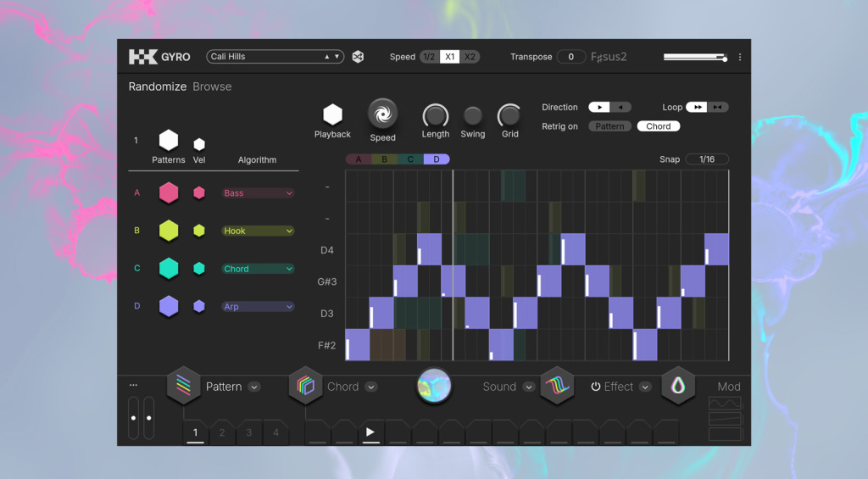The width and height of the screenshot is (868, 479).
Task: Adjust the master volume slider at top right
Action: tap(695, 58)
